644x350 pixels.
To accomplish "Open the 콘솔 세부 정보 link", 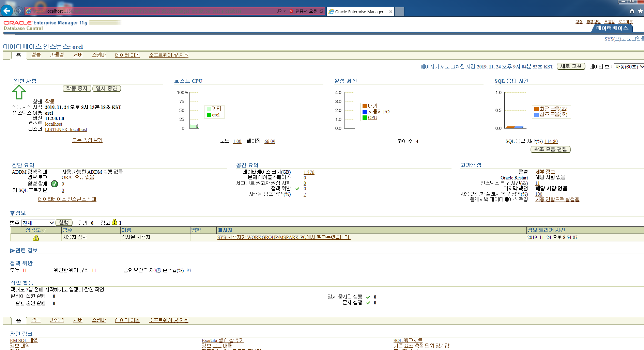I will click(x=545, y=172).
